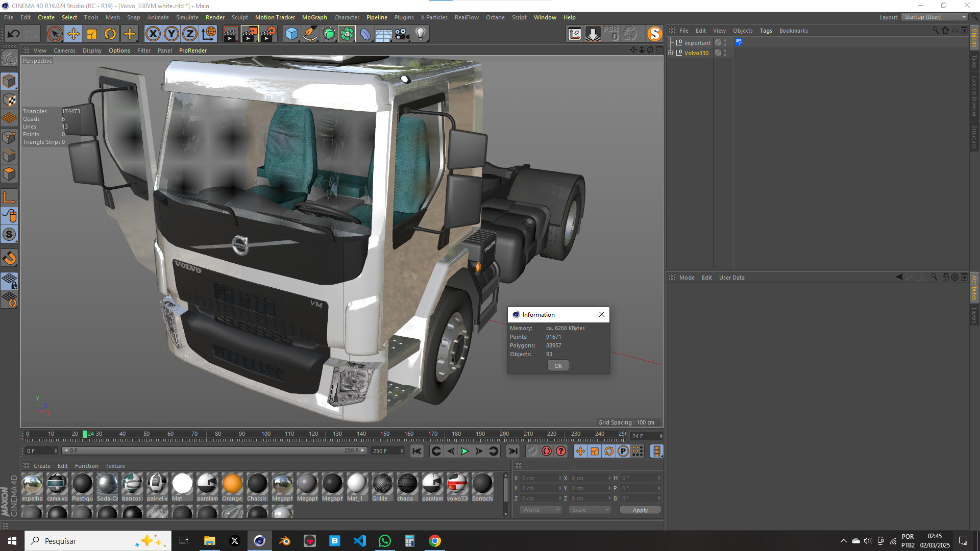The width and height of the screenshot is (980, 551).
Task: Add Subdivision Surface generator
Action: pos(329,34)
